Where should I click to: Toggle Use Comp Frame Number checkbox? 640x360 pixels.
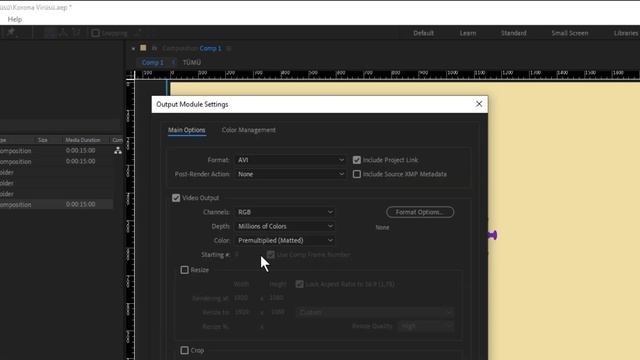pos(271,255)
